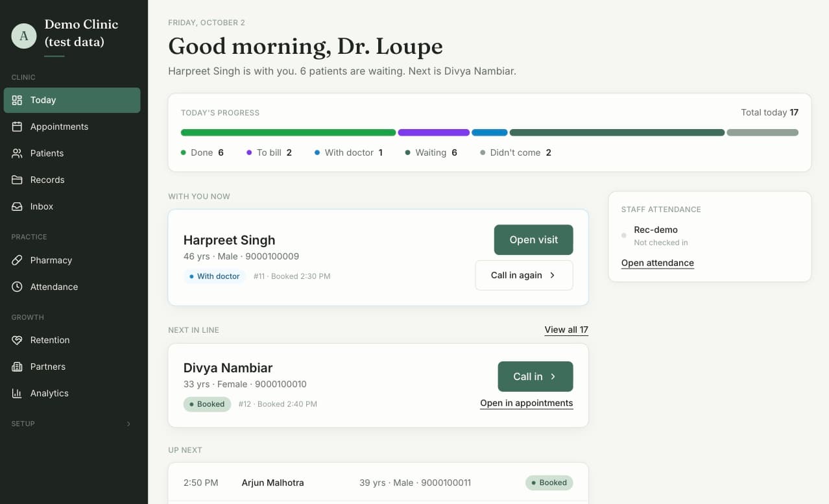This screenshot has height=504, width=829.
Task: Click Arjun Malhotra's Booked status badge
Action: pyautogui.click(x=549, y=483)
